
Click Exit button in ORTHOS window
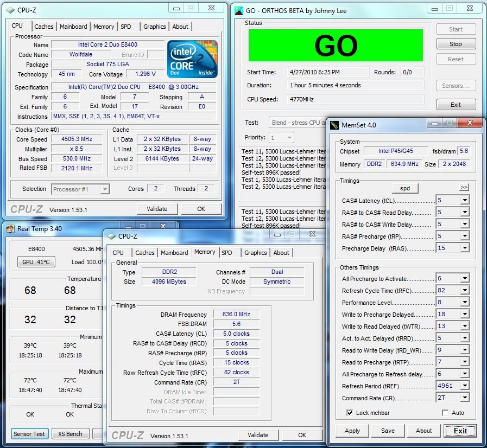(456, 105)
